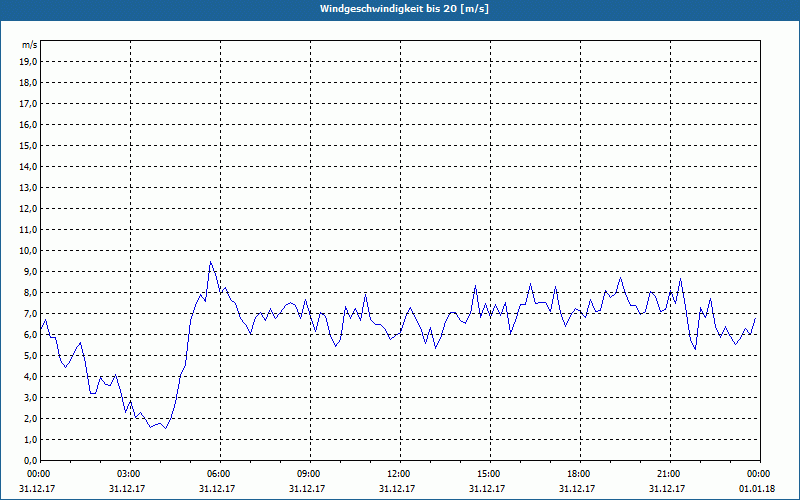Click the 'm/s' unit label

(30, 45)
